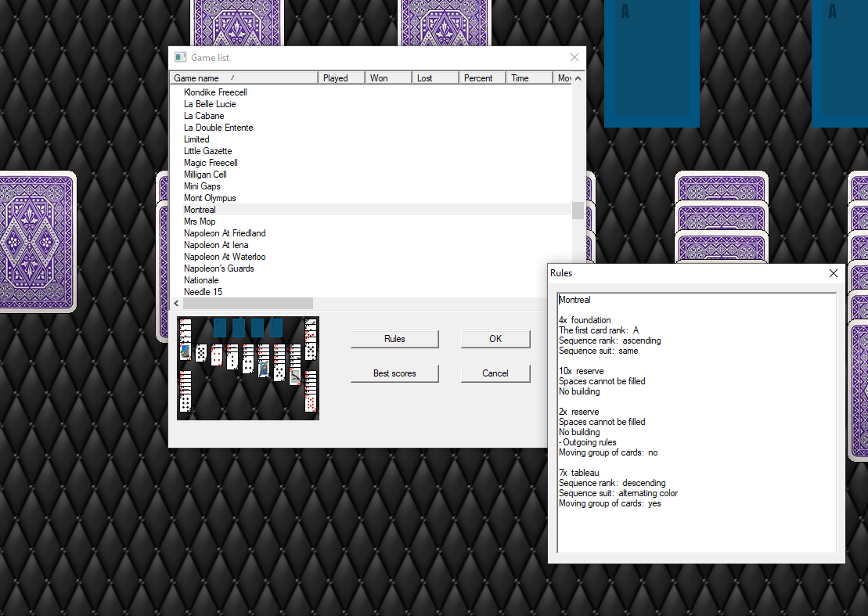Highlight Needle 15 in the game list
The height and width of the screenshot is (616, 868).
[203, 291]
